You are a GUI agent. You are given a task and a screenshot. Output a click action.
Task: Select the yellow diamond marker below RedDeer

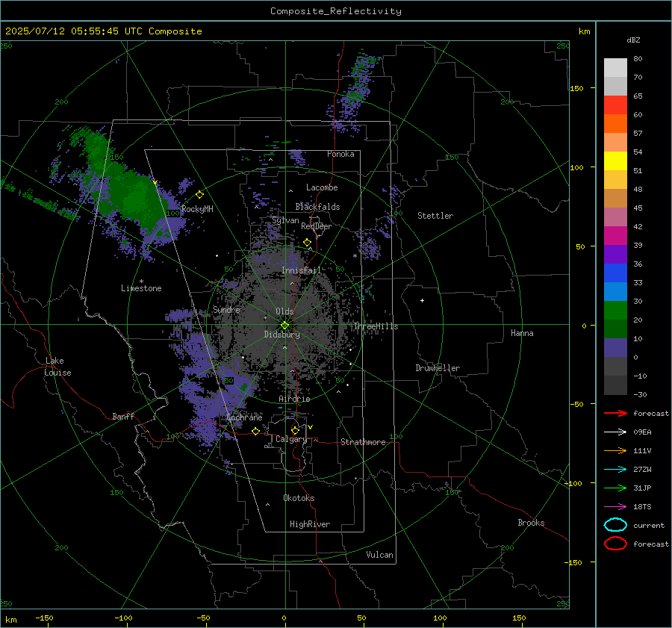click(x=307, y=243)
